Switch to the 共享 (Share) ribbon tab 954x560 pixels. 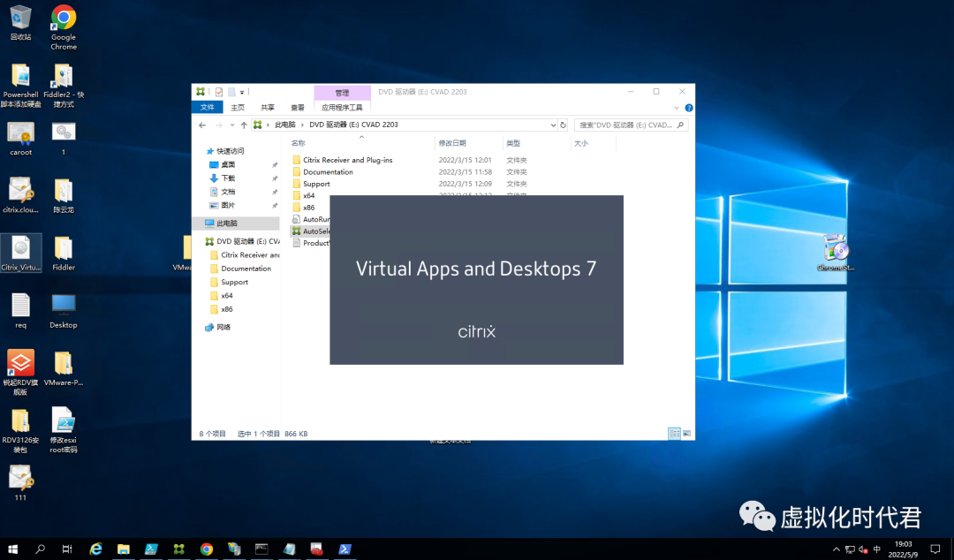268,107
